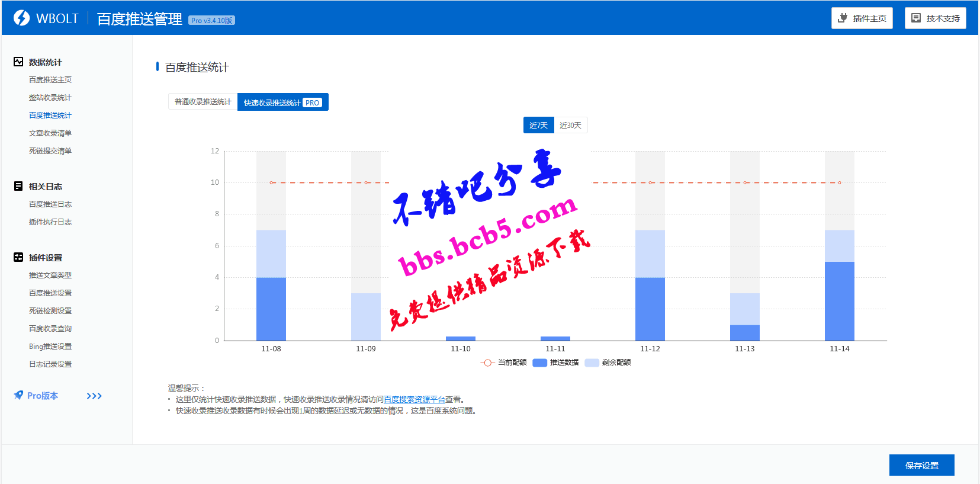Open 百度推送设置 in the sidebar
Image resolution: width=980 pixels, height=484 pixels.
50,293
